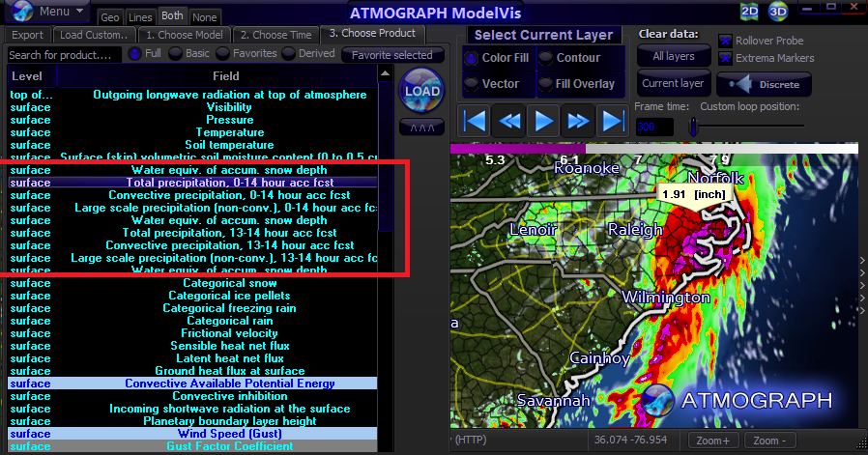Viewport: 868px width, 455px height.
Task: Switch to 3D globe view icon
Action: point(778,12)
